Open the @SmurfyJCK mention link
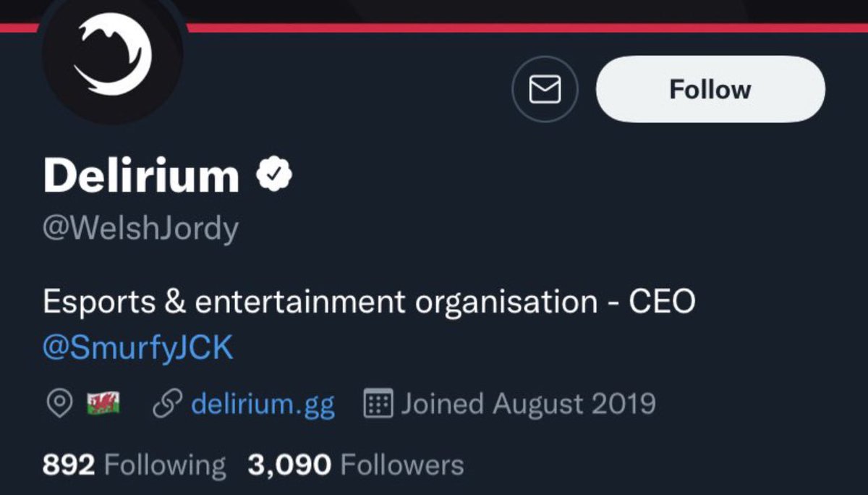 coord(138,349)
